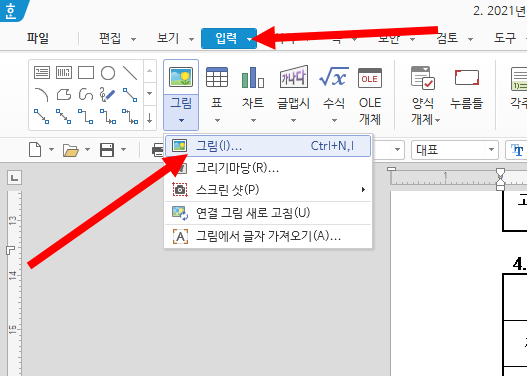Choose 그림(I)... from the dropdown menu
The image size is (527, 376).
(x=268, y=146)
